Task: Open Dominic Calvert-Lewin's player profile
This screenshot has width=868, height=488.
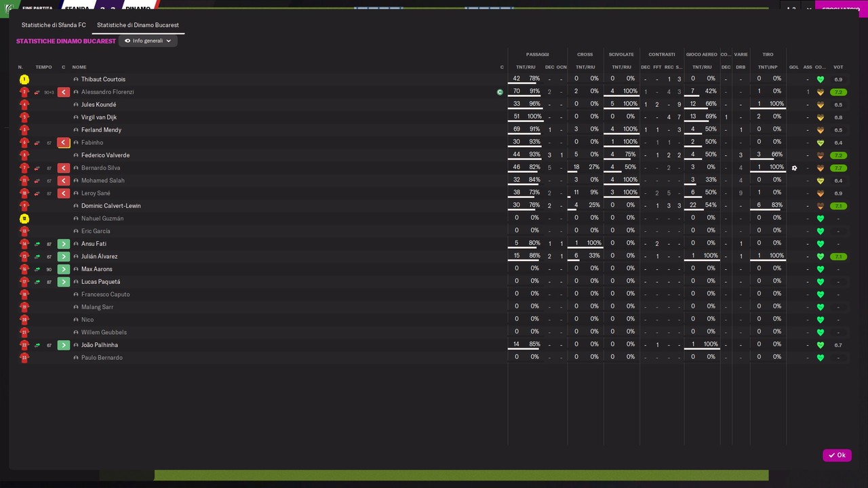Action: [111, 206]
